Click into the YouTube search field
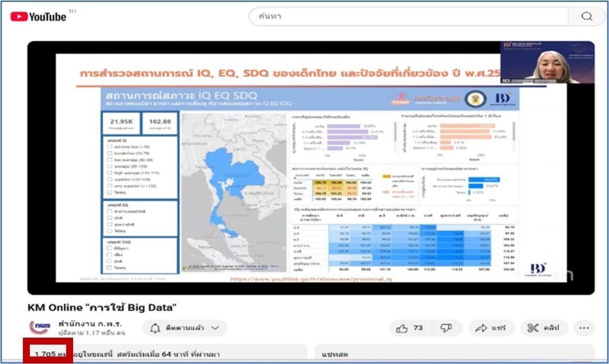 (409, 16)
